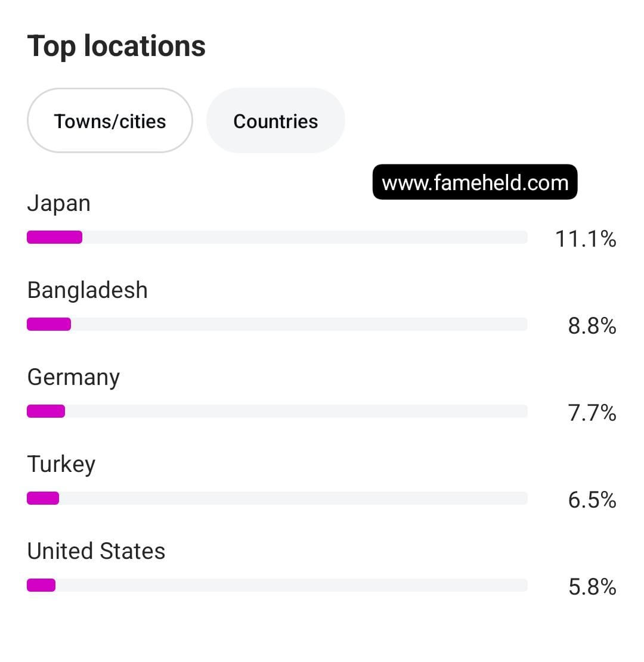This screenshot has height=662, width=644.
Task: Click the 8.8% value for Bangladesh
Action: tap(592, 325)
